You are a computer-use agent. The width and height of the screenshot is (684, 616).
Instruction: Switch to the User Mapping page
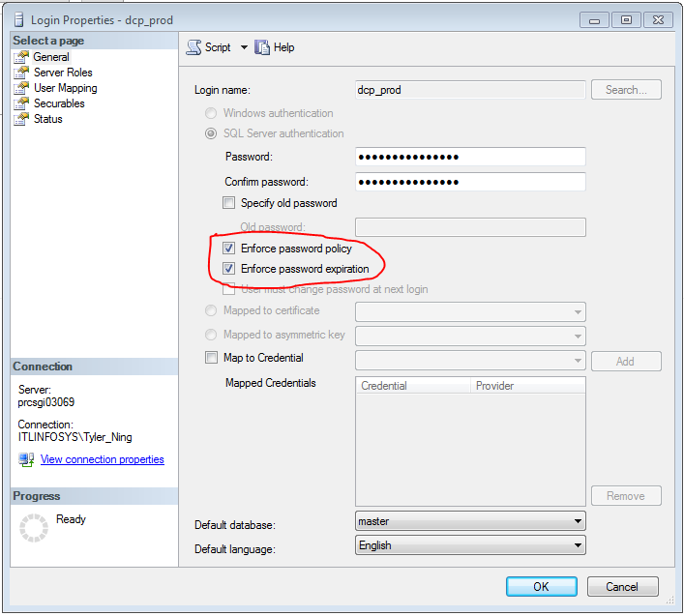click(x=65, y=88)
